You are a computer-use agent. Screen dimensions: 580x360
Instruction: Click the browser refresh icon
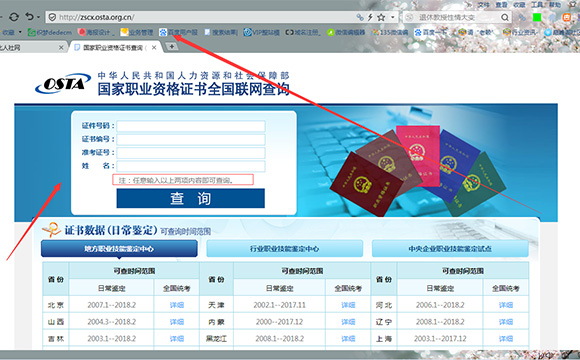[x=14, y=17]
